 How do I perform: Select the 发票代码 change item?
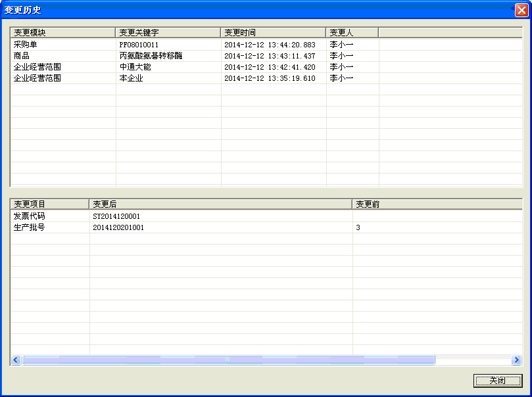click(29, 216)
